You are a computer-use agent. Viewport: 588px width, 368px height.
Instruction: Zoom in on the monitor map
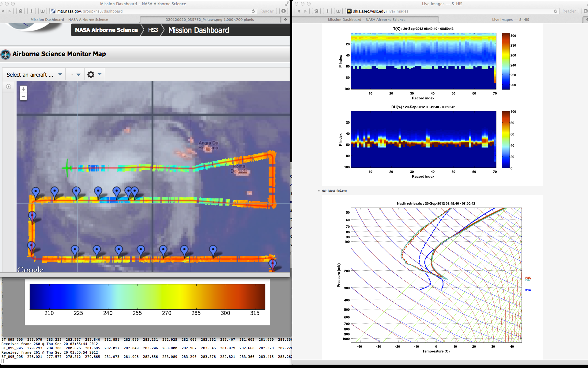(23, 89)
